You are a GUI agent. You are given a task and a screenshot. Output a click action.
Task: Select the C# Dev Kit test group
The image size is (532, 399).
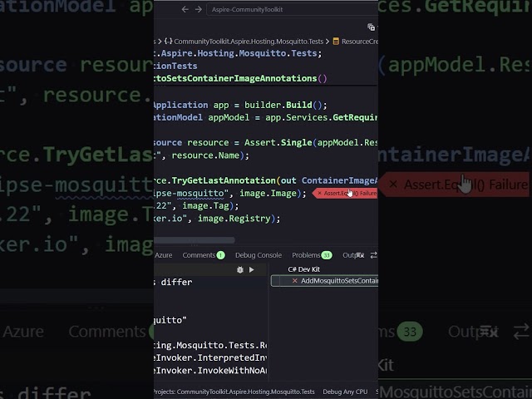[304, 269]
